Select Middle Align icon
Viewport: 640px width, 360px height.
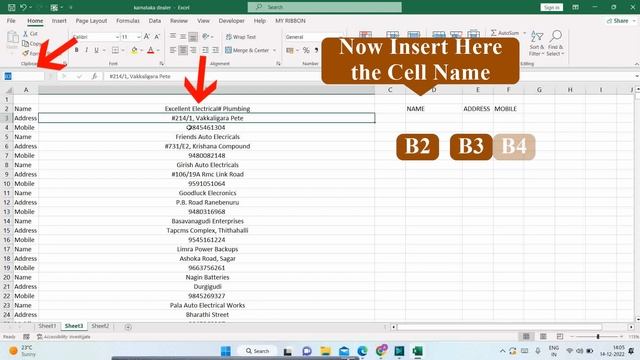click(183, 37)
